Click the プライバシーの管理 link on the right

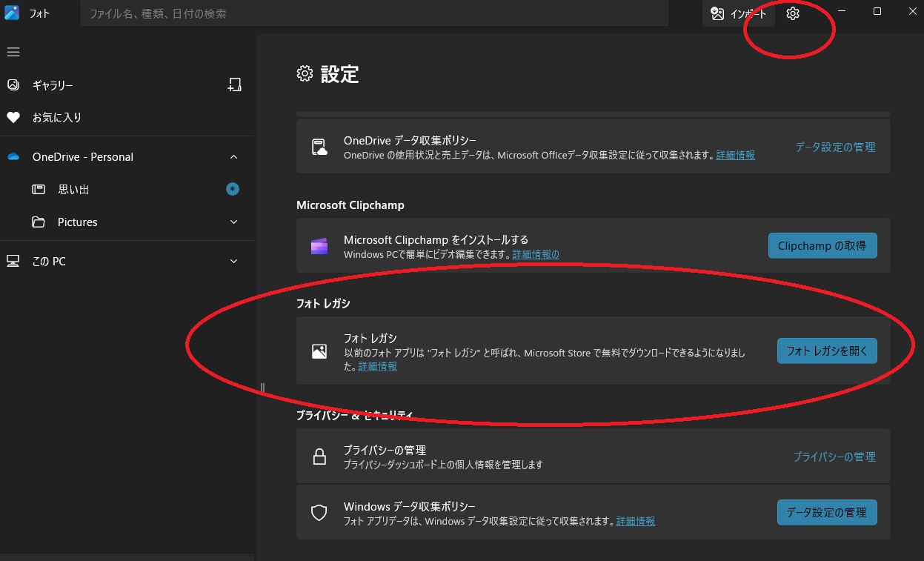coord(834,457)
